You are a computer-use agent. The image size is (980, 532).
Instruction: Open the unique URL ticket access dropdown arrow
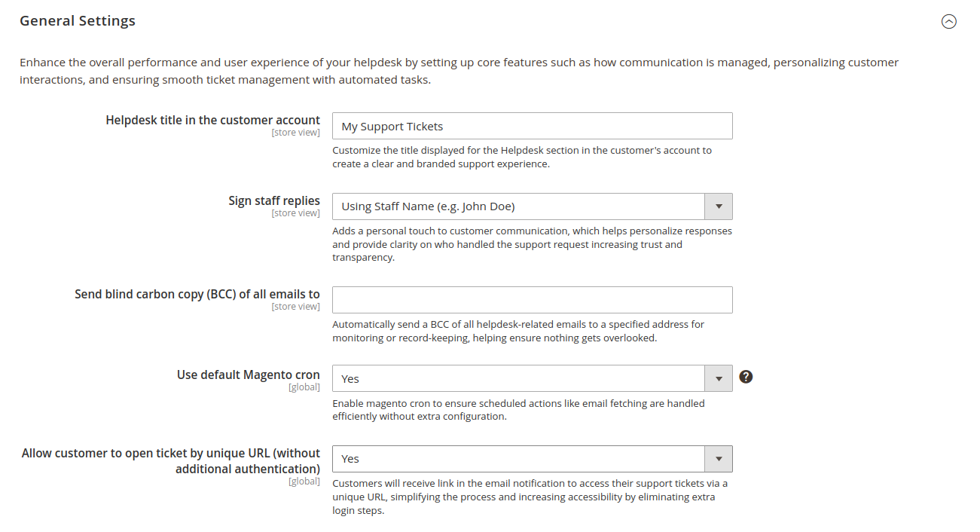coord(719,458)
